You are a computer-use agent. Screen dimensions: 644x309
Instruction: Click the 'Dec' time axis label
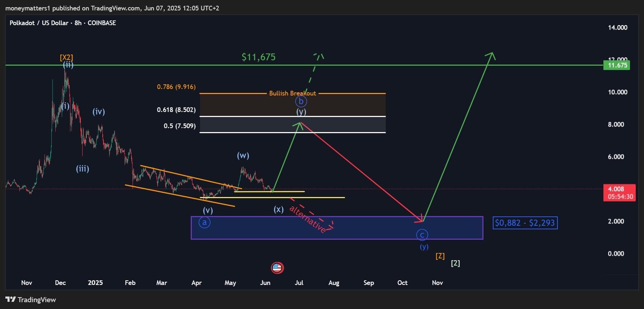(60, 283)
